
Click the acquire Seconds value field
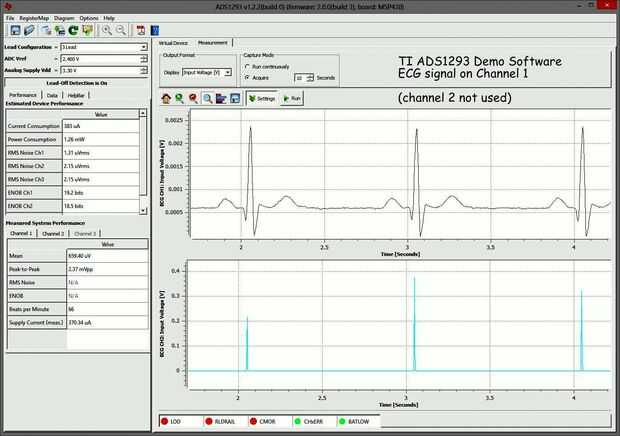(x=301, y=78)
